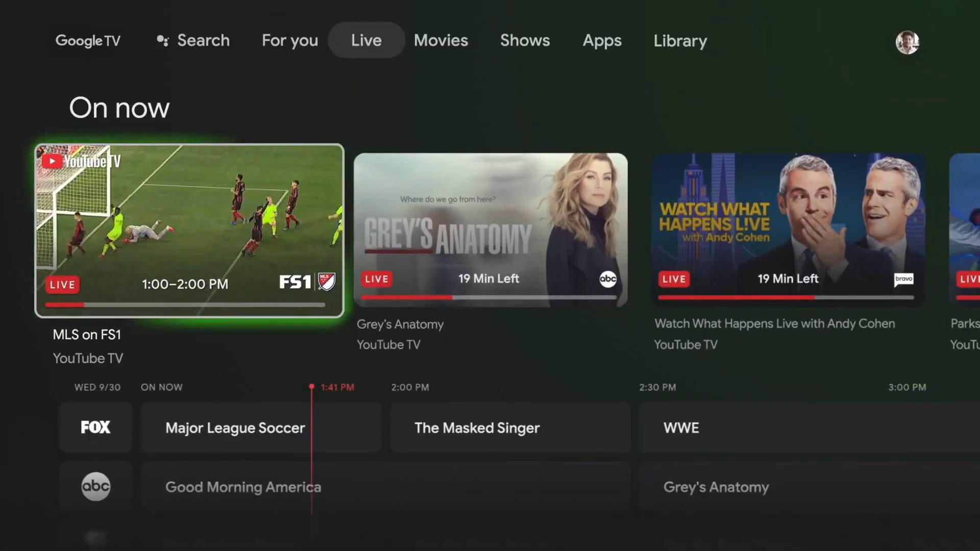Image resolution: width=980 pixels, height=551 pixels.
Task: Click the 3:00 PM time label
Action: 907,387
